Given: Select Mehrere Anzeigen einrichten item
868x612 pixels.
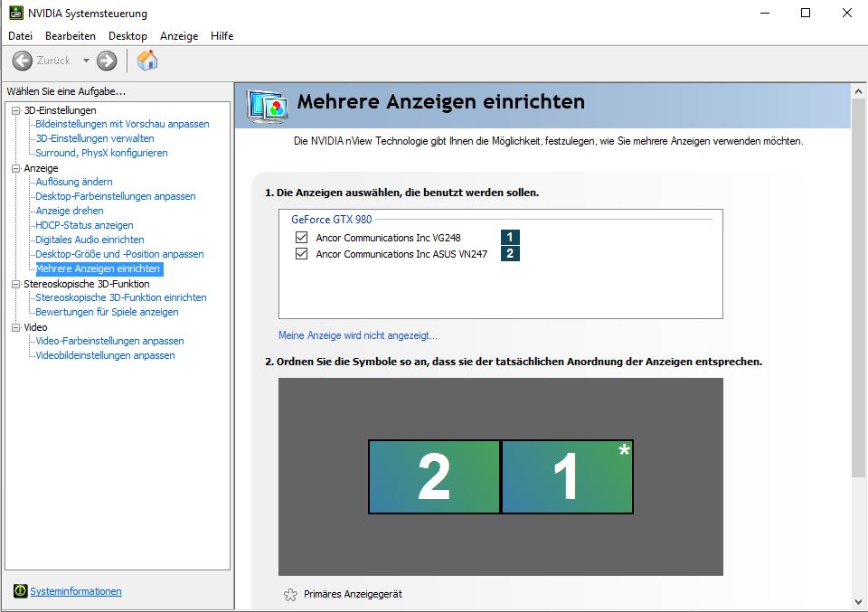Looking at the screenshot, I should 99,268.
